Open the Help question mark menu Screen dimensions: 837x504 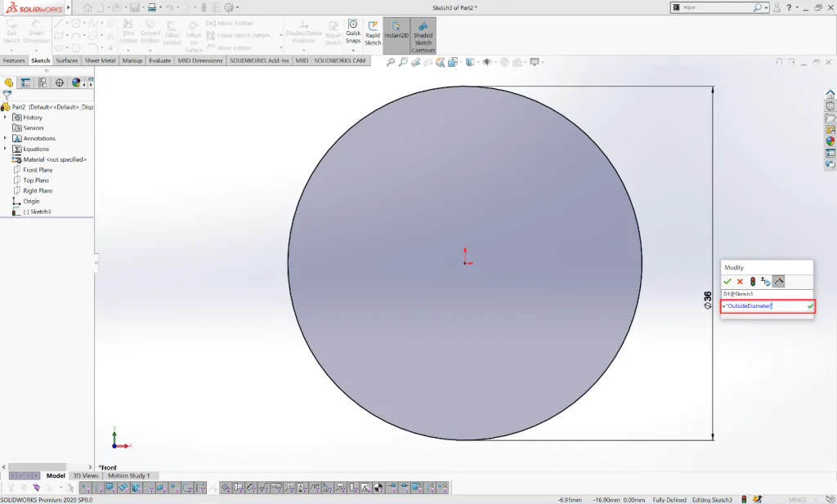(x=789, y=7)
